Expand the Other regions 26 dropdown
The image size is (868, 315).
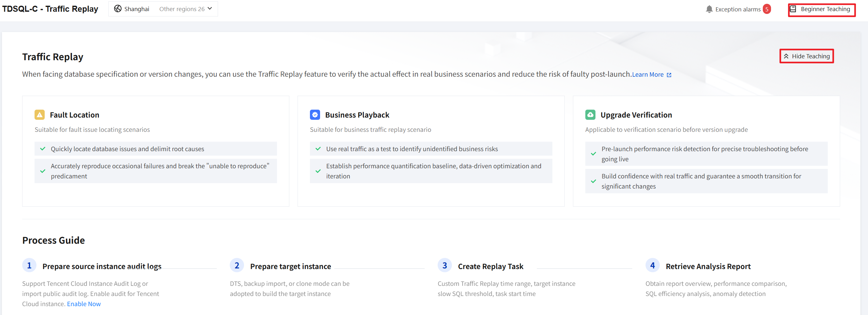click(185, 9)
